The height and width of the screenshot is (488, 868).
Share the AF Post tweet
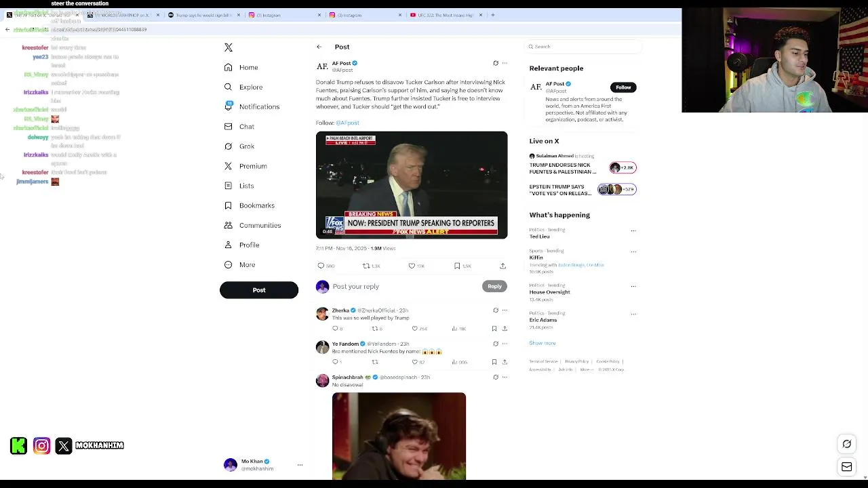click(x=502, y=266)
